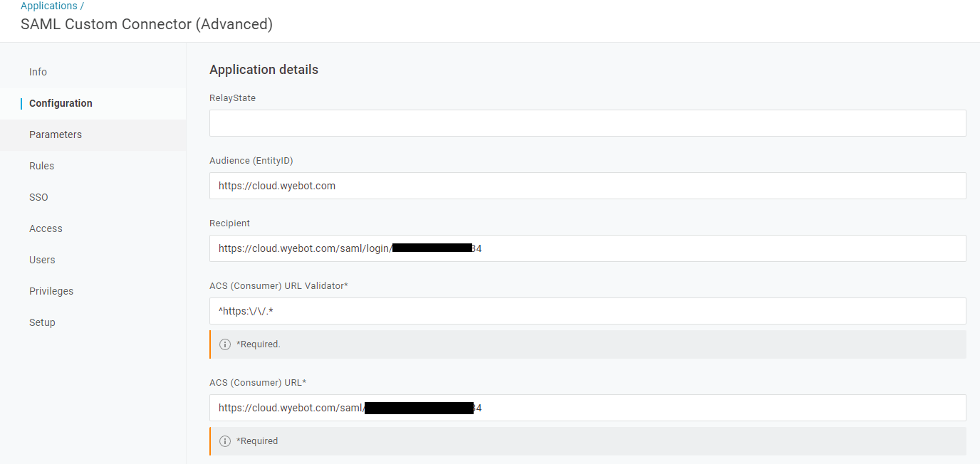This screenshot has width=980, height=464.
Task: Click the info icon under ACS (Consumer) URL
Action: pyautogui.click(x=225, y=441)
